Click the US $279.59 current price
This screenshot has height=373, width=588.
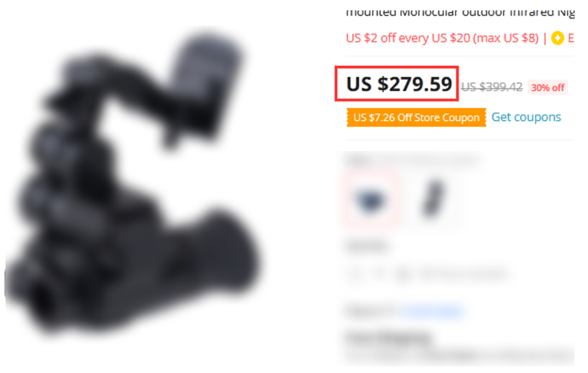(x=399, y=84)
